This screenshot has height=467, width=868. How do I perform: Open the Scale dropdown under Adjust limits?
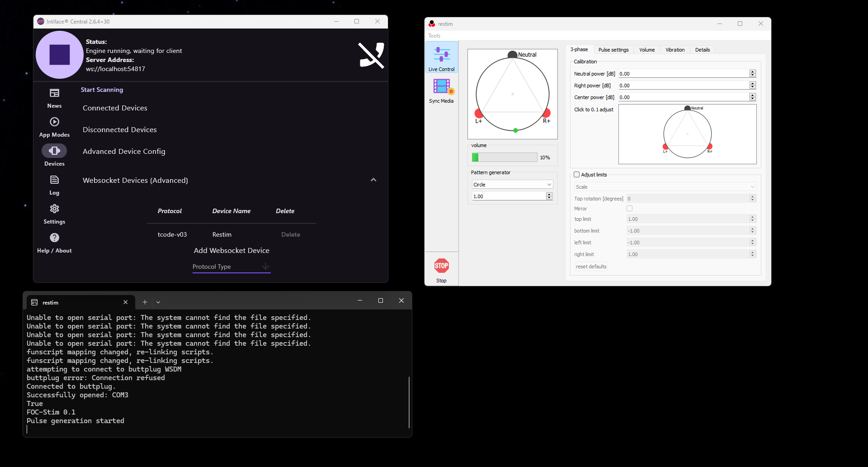[x=665, y=187]
